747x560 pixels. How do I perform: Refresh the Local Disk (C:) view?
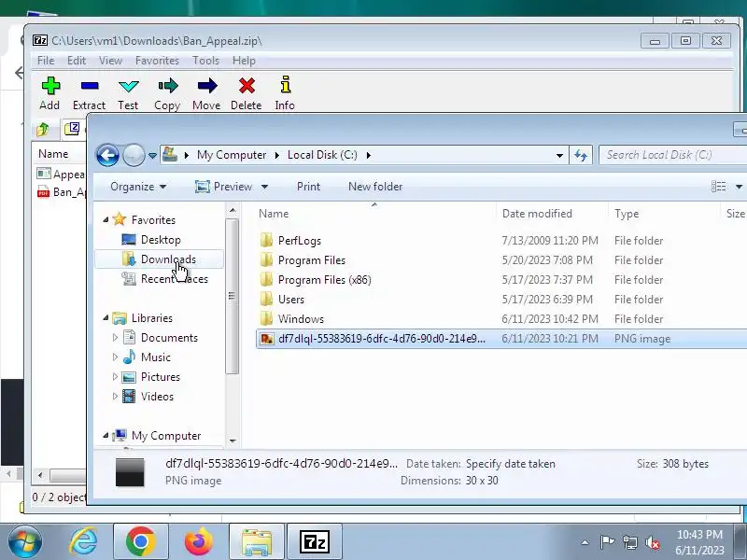(x=581, y=155)
